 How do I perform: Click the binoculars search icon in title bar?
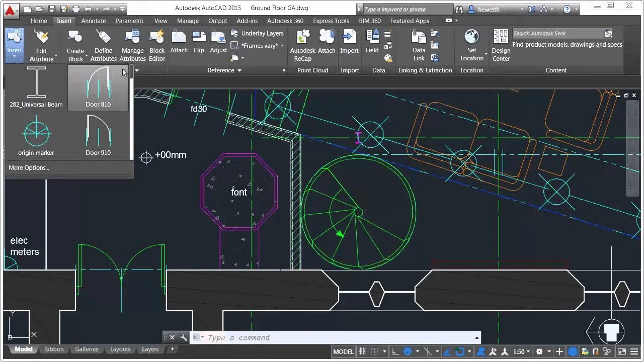[x=460, y=9]
